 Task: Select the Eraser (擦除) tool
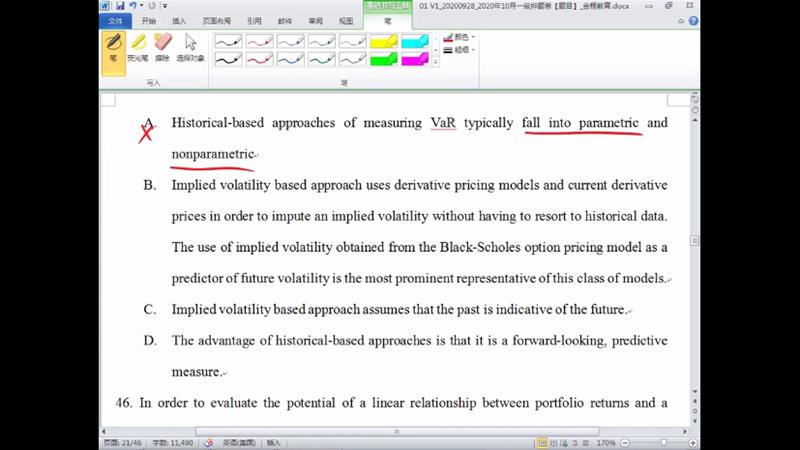(163, 47)
